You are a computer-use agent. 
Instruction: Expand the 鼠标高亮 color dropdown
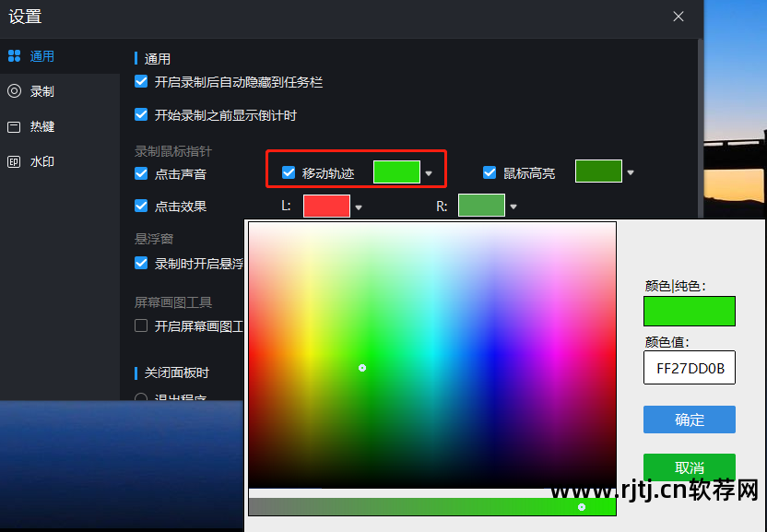coord(631,172)
